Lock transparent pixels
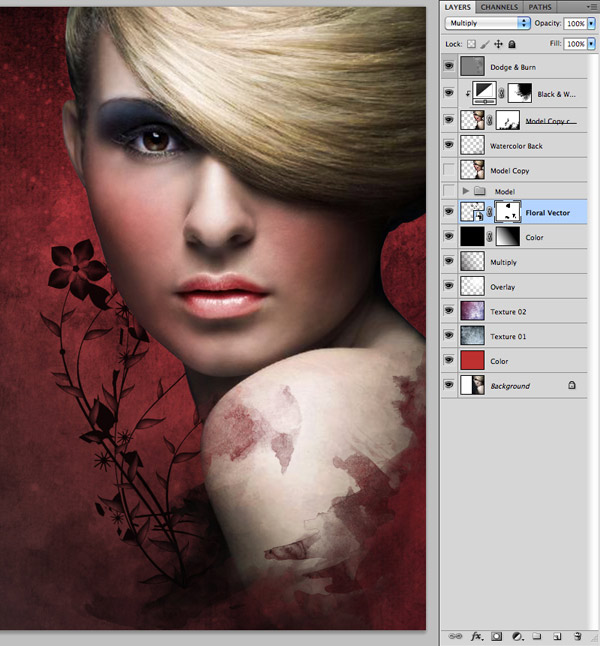This screenshot has width=600, height=646. coord(472,44)
